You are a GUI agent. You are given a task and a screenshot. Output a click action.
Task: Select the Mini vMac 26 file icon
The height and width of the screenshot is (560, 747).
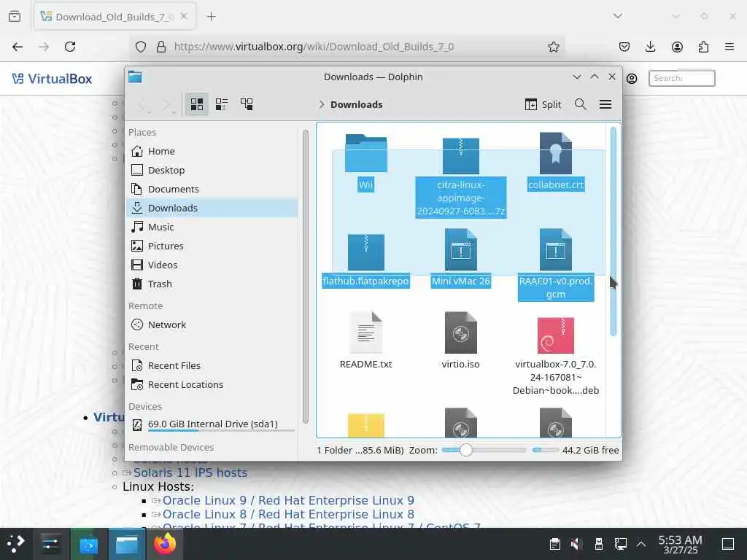pos(461,249)
